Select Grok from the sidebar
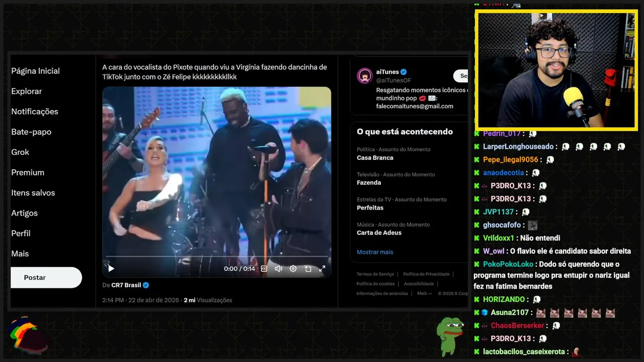 [20, 152]
